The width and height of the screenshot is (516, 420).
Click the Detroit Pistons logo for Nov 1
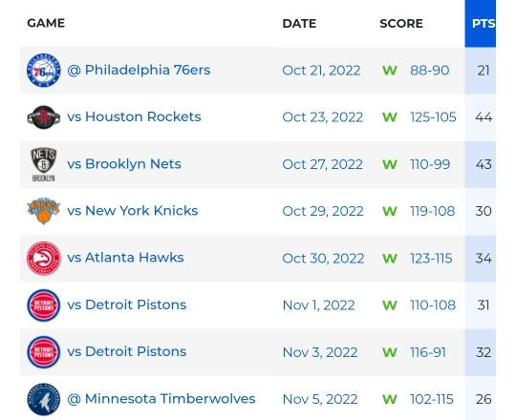pyautogui.click(x=43, y=305)
